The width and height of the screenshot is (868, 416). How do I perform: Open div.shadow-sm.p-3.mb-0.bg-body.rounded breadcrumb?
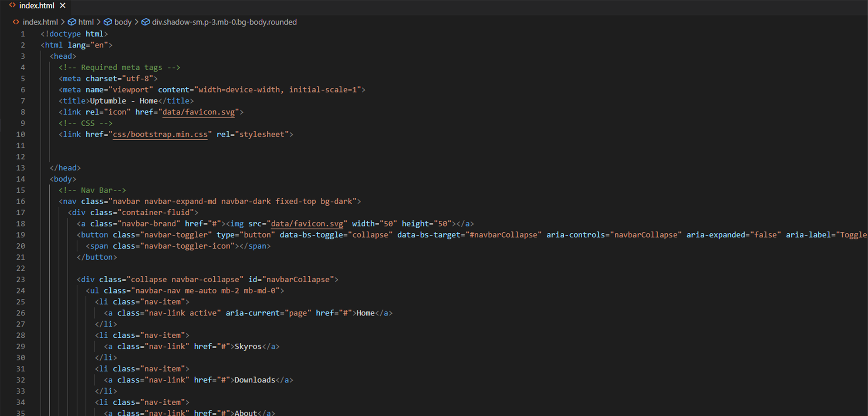pyautogui.click(x=224, y=22)
